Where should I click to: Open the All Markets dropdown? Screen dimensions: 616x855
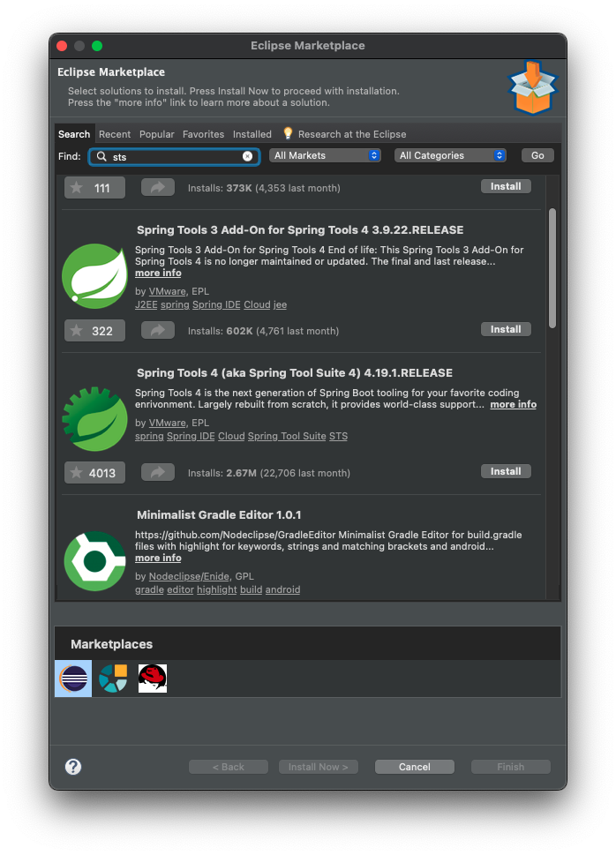[x=325, y=155]
